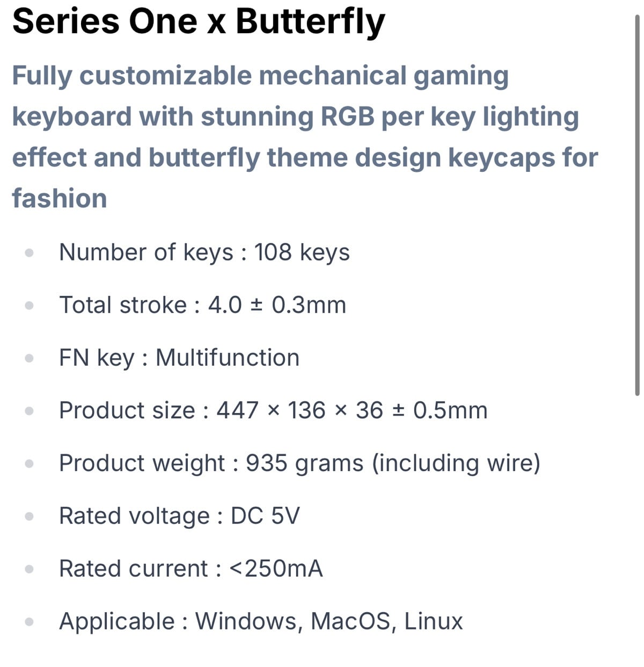Click the bullet before Product weight
This screenshot has width=644, height=667.
click(x=30, y=463)
